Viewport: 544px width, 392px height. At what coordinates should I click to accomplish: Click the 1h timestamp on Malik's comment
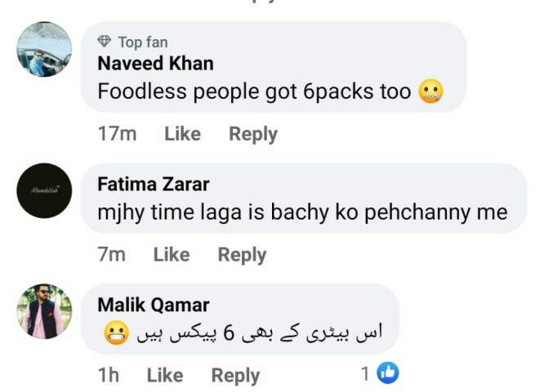[108, 375]
